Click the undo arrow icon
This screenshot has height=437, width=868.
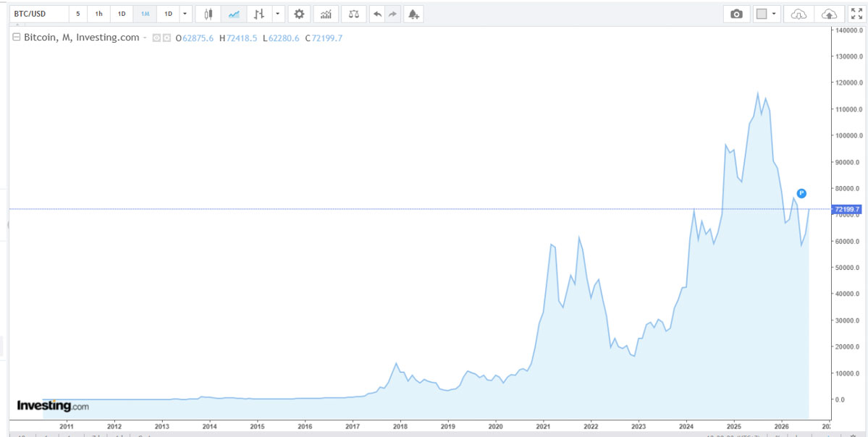[378, 14]
